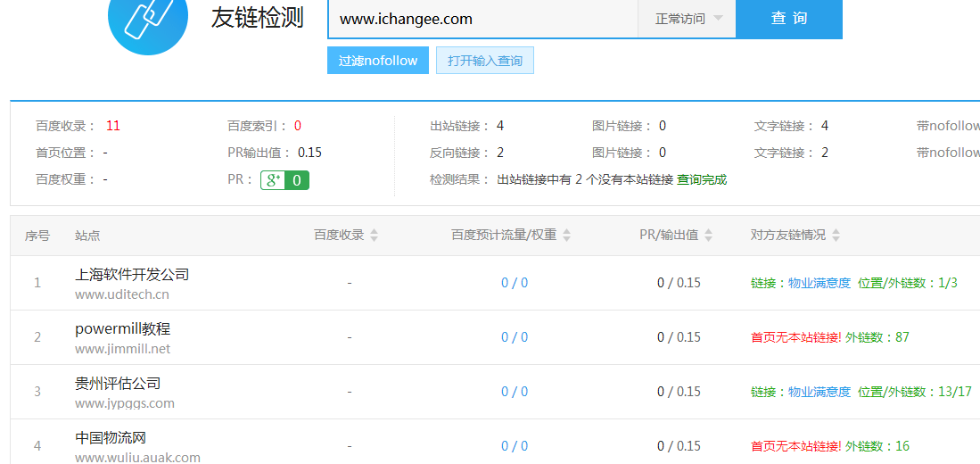The image size is (980, 464).
Task: Open the 中国物流网 site link
Action: [111, 437]
